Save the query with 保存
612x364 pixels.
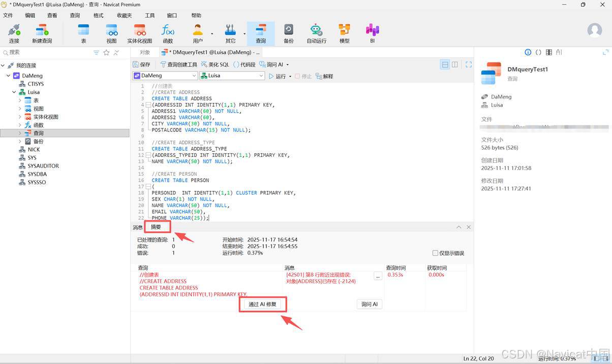pyautogui.click(x=142, y=64)
